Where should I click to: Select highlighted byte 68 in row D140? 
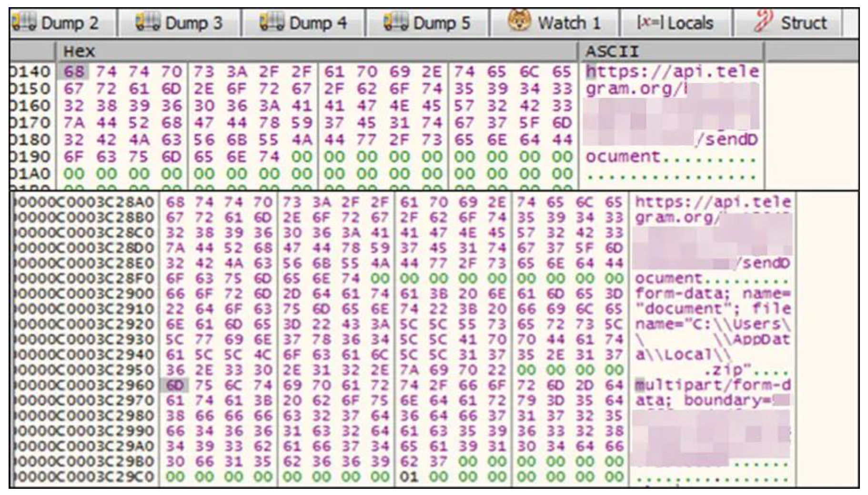(74, 72)
